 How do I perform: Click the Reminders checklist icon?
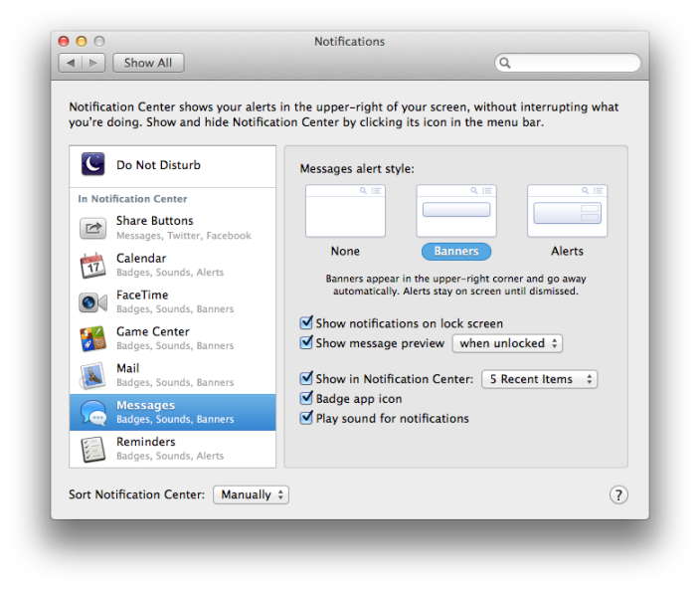click(92, 449)
